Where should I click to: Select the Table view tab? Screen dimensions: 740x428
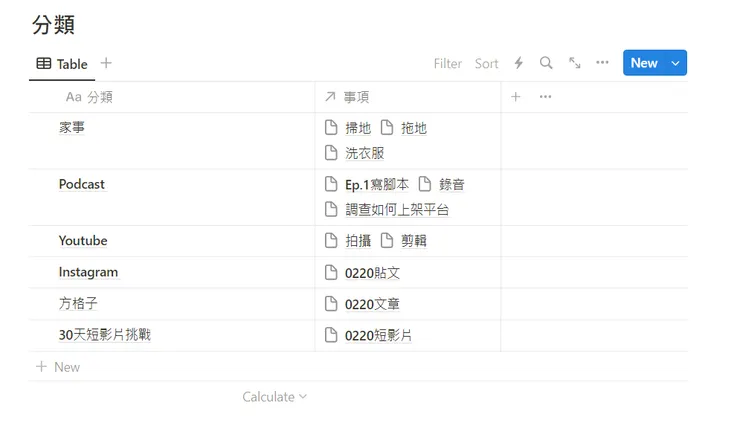(62, 64)
